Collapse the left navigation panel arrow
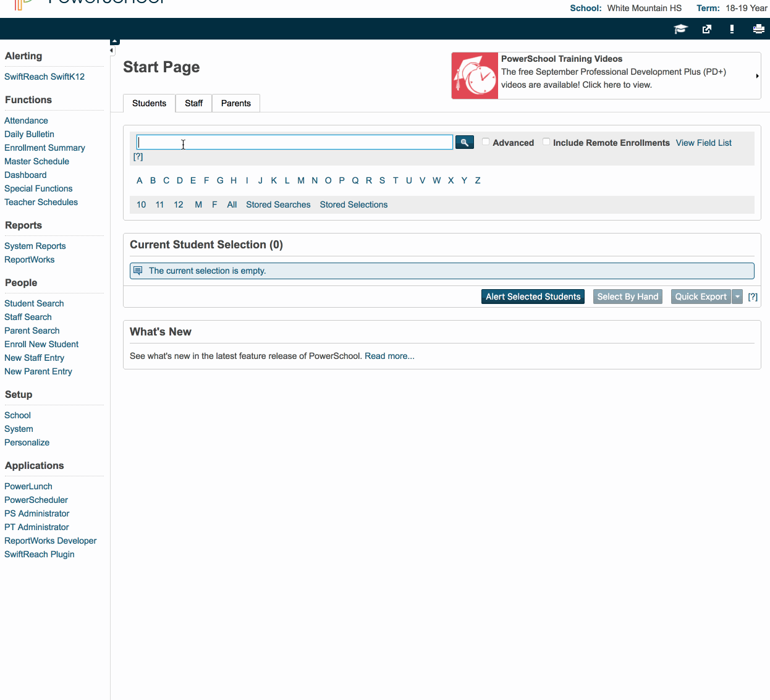Image resolution: width=770 pixels, height=700 pixels. (112, 51)
